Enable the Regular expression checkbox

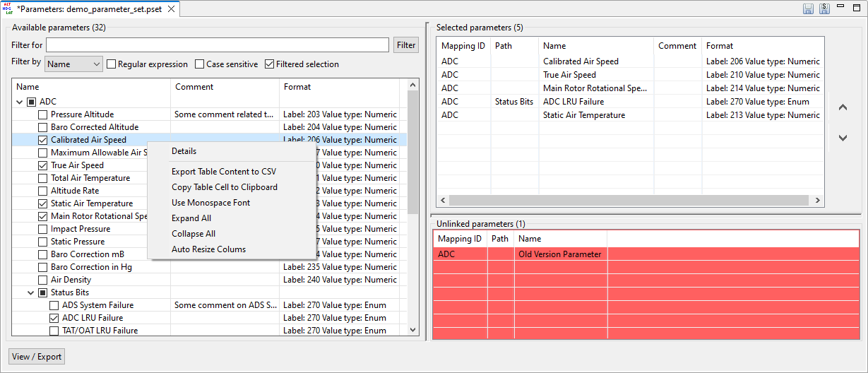(x=112, y=64)
